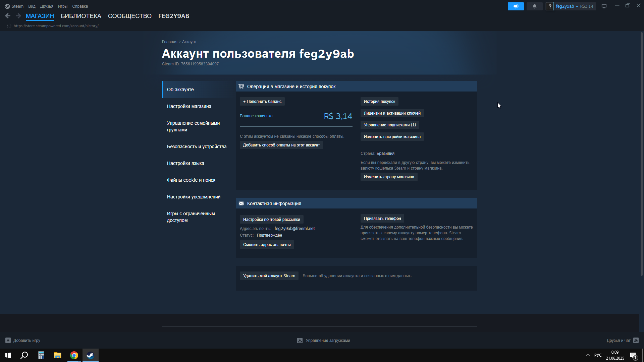644x362 pixels.
Task: Open the notifications bell icon
Action: tap(534, 6)
